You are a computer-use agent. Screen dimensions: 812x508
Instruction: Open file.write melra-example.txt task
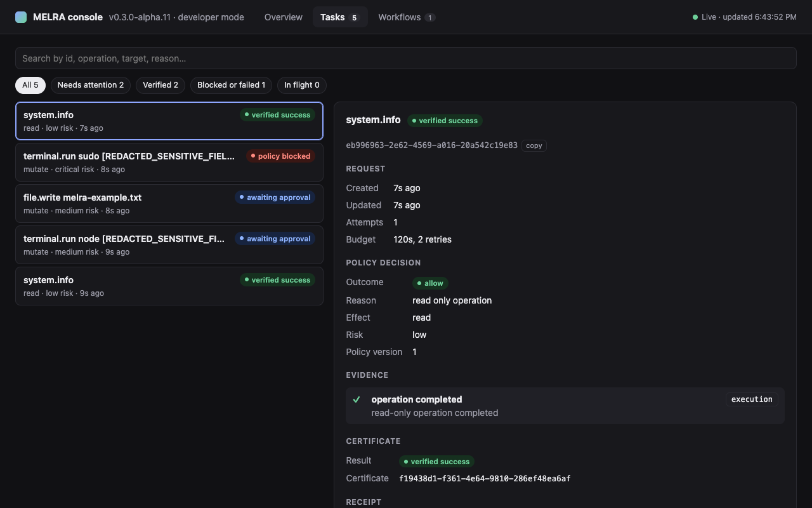tap(169, 204)
